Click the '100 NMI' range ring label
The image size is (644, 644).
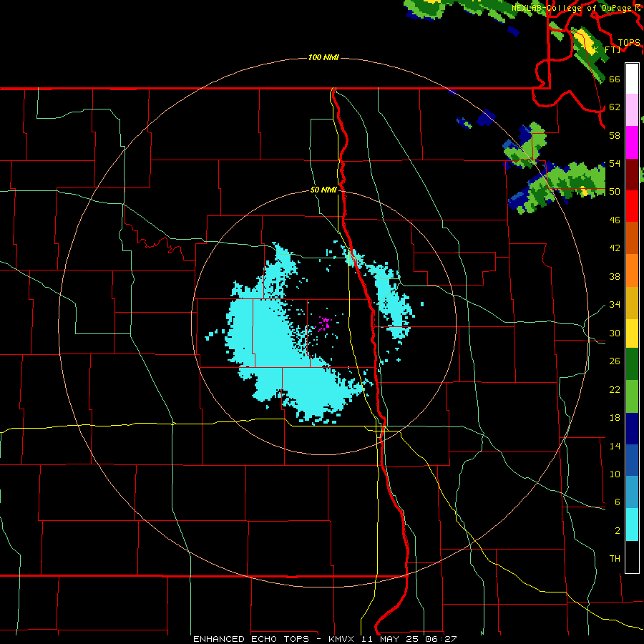(323, 57)
